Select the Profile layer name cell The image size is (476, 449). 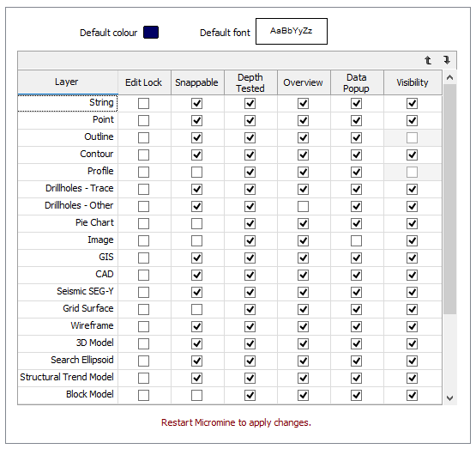pos(68,173)
